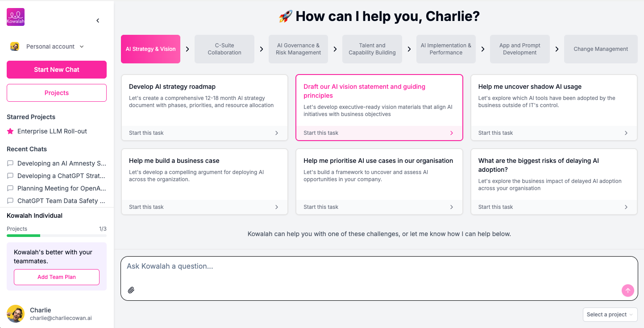This screenshot has width=644, height=328.
Task: Click the arrow on Develop AI strategy roadmap card
Action: 277,133
